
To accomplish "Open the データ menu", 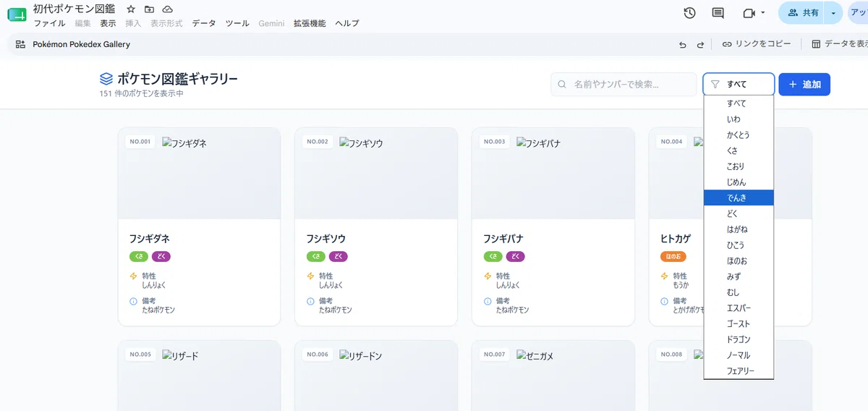I will 204,23.
